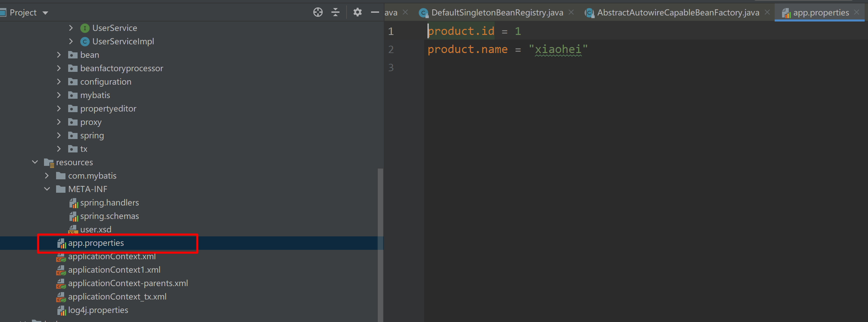Click the log4j.properties file icon
Image resolution: width=868 pixels, height=322 pixels.
click(x=62, y=311)
